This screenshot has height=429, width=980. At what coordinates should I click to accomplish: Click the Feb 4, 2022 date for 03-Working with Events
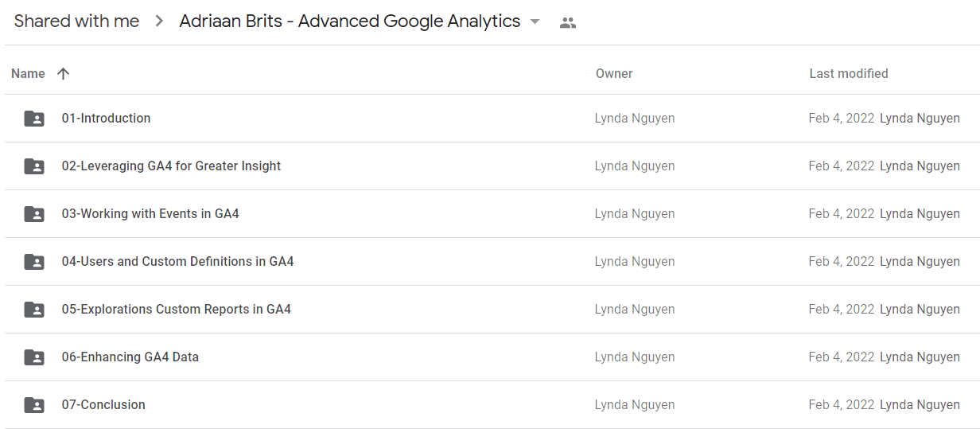[842, 213]
